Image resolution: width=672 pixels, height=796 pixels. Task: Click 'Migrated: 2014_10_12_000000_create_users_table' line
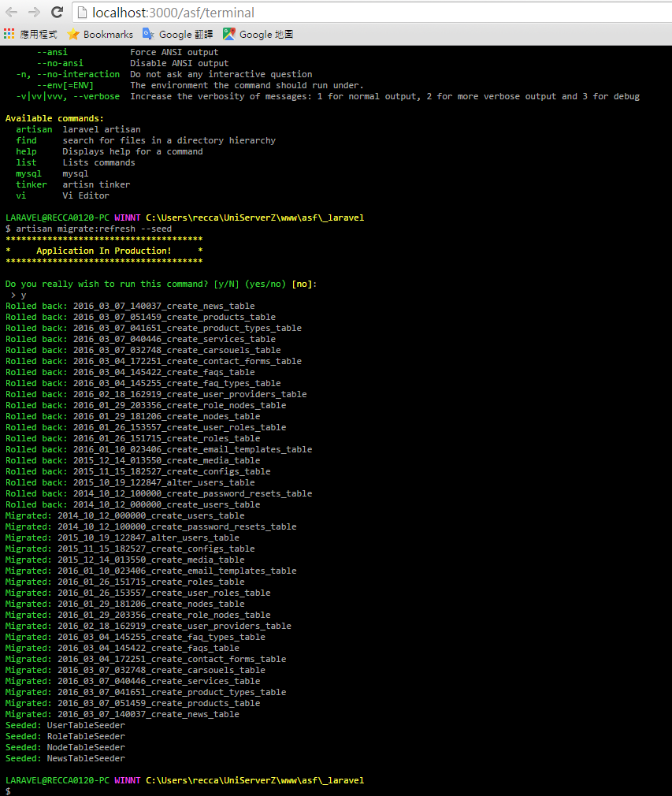pos(124,515)
